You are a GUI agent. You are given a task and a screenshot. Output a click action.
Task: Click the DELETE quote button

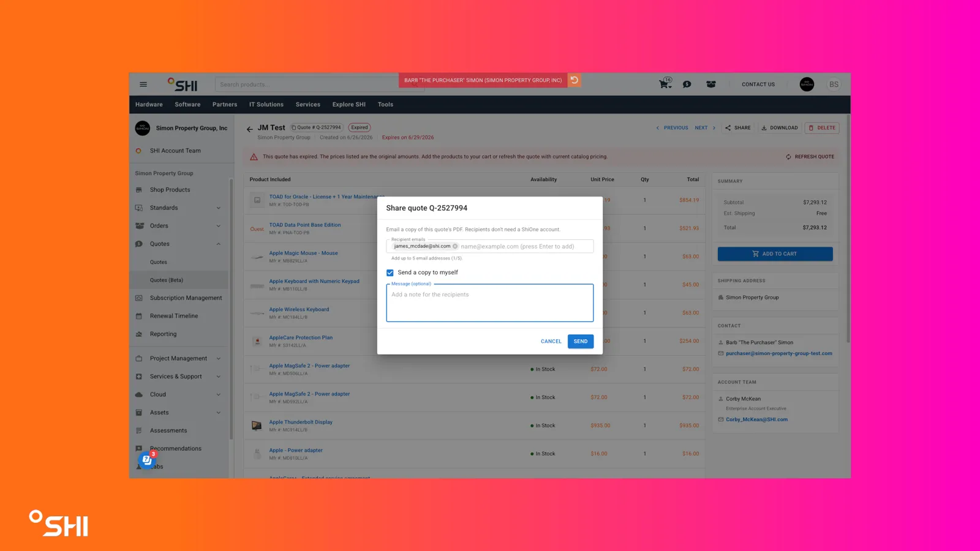click(x=822, y=128)
